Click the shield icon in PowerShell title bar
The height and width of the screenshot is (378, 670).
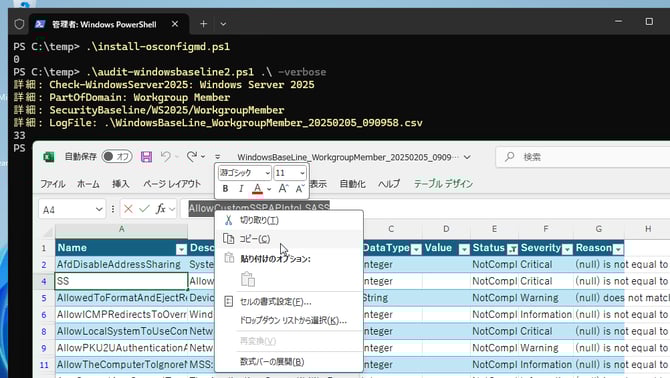tap(19, 24)
